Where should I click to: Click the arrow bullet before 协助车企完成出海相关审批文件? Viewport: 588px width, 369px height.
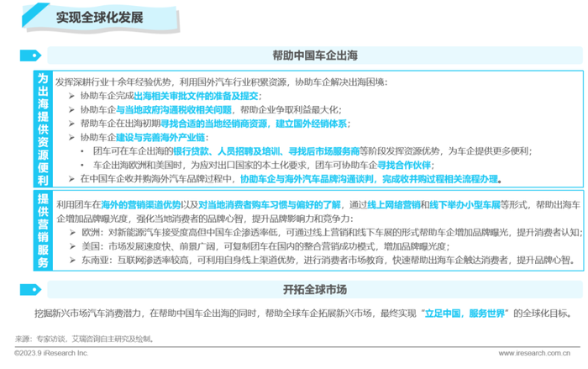pos(71,96)
